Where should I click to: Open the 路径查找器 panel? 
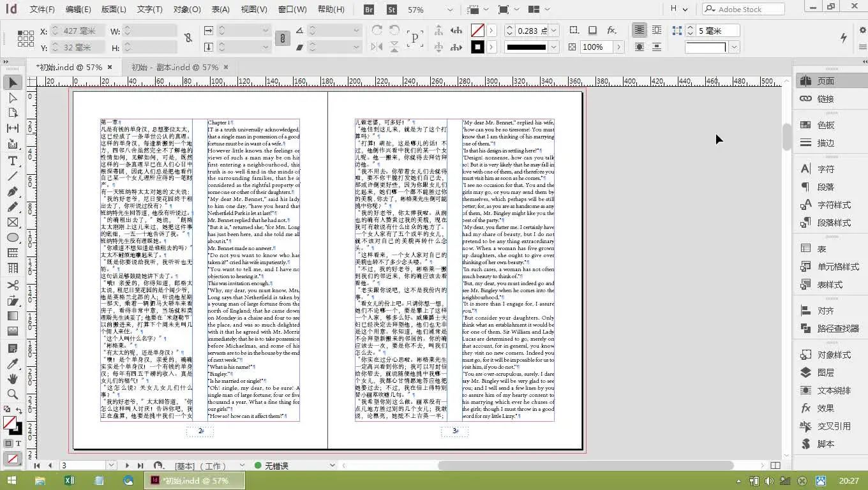838,329
